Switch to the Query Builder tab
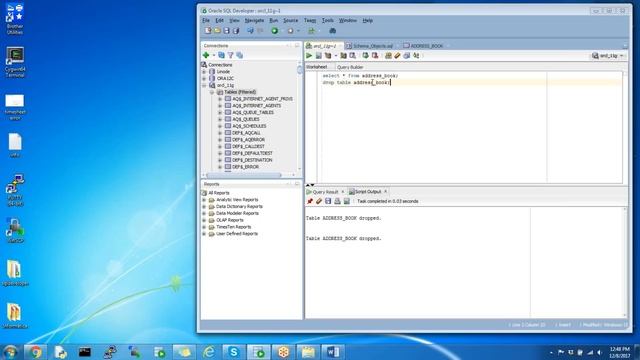Screen dimensions: 640x360 point(350,67)
